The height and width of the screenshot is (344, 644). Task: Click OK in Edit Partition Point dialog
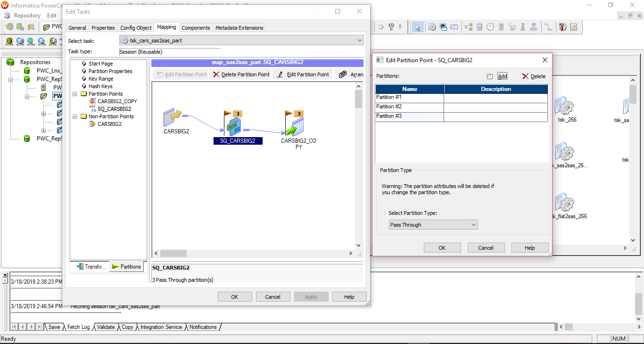(x=442, y=248)
